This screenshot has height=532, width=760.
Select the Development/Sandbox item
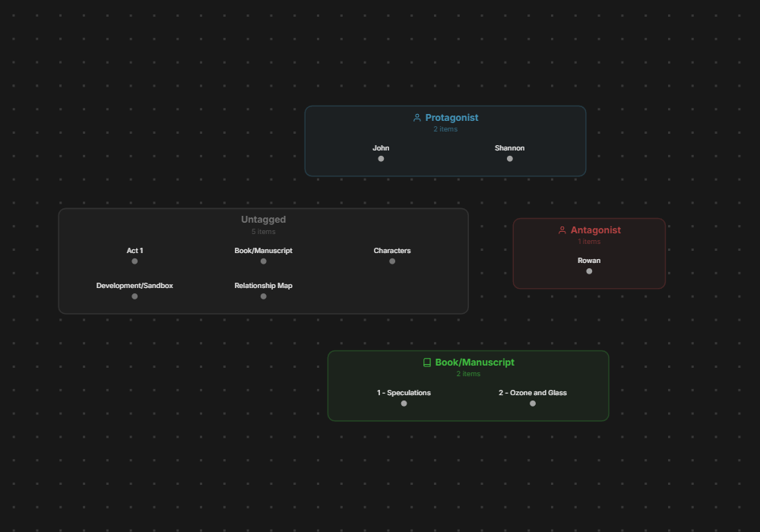click(135, 286)
